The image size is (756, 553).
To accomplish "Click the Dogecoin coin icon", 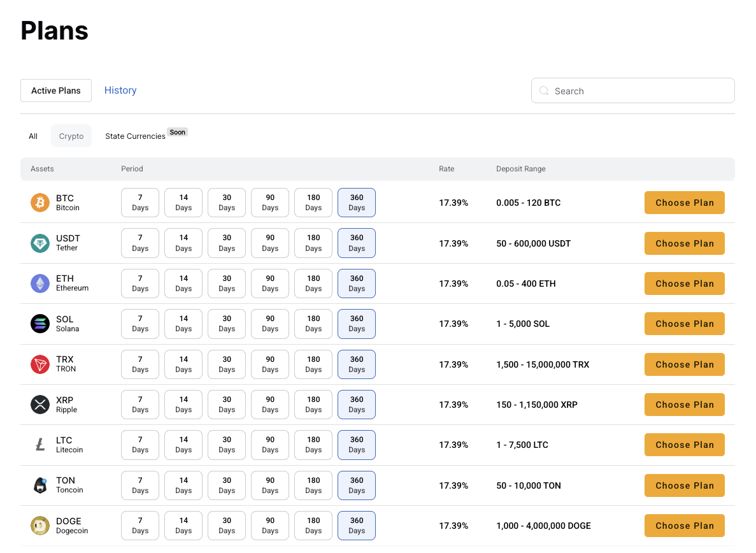I will (x=40, y=526).
